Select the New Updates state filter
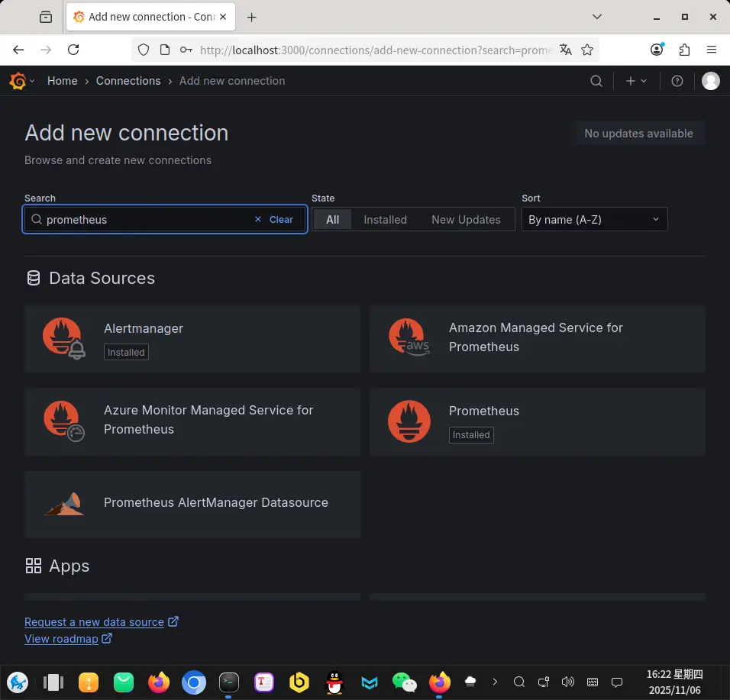The image size is (730, 700). pyautogui.click(x=466, y=219)
